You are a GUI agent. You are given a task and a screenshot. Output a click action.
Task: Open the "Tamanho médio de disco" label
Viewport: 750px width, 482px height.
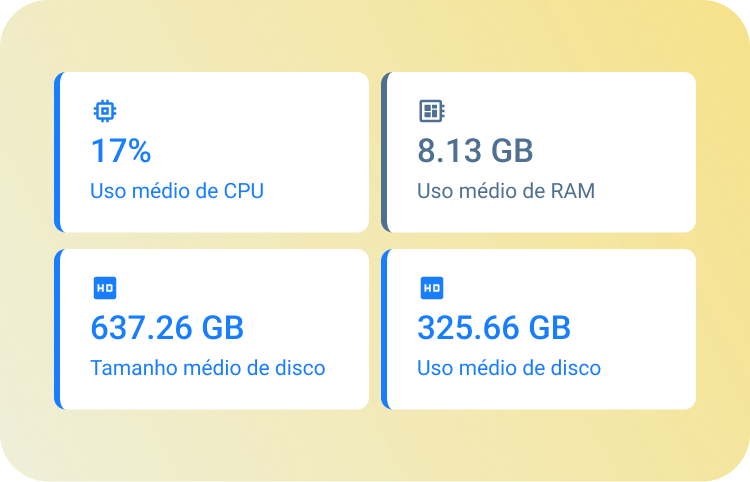(x=208, y=368)
